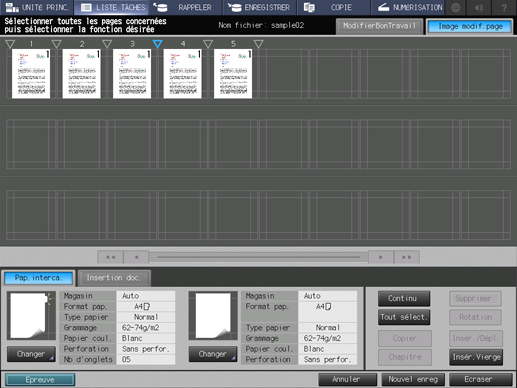Jump to last pages with double-right arrow
Screen dimensions: 517x388
(407, 257)
